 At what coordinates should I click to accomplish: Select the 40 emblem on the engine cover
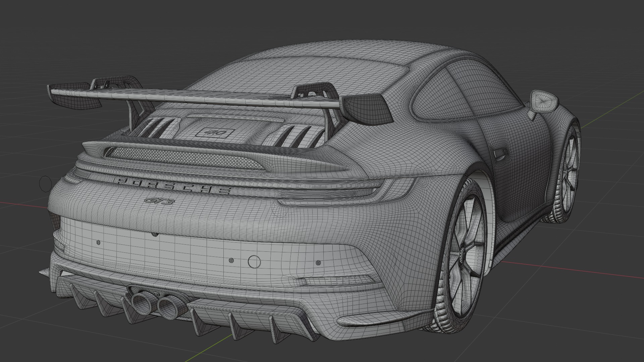215,132
